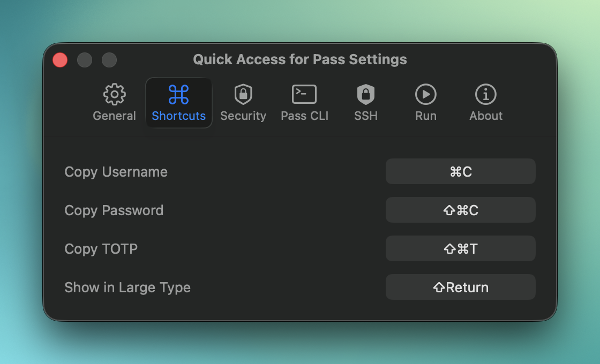600x364 pixels.
Task: Edit the Copy Username shortcut field
Action: click(460, 172)
